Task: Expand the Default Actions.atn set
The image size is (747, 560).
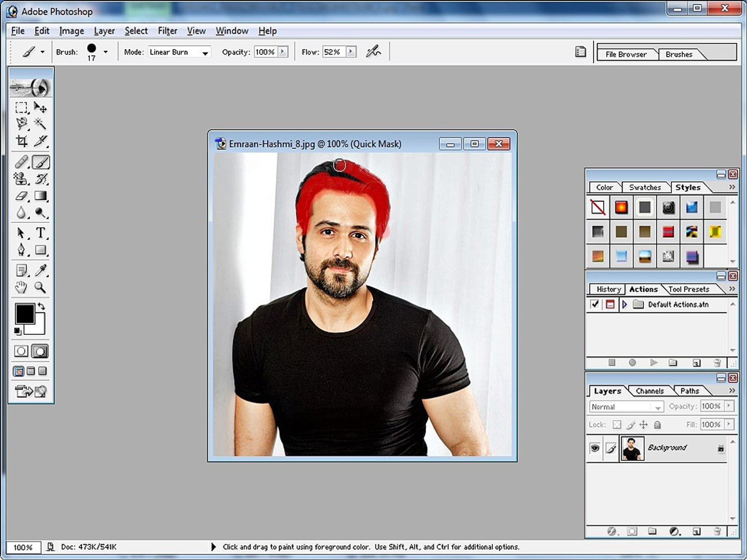Action: 625,304
